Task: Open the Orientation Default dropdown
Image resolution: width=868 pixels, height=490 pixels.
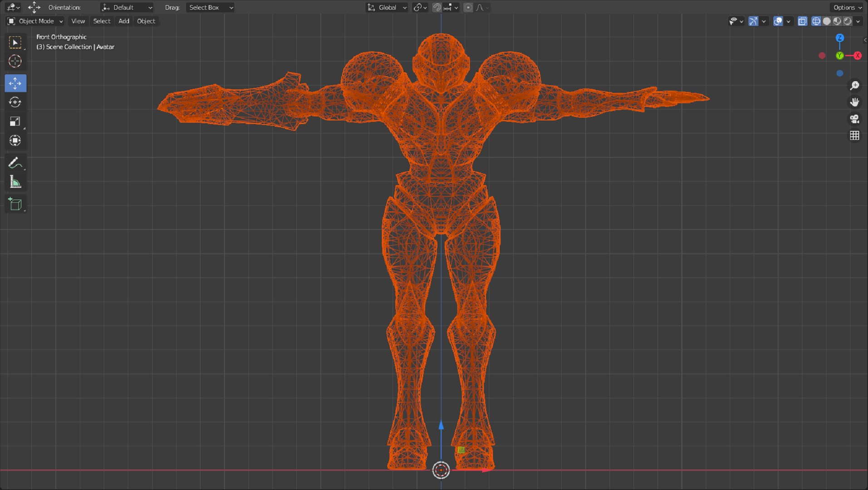Action: [x=127, y=7]
